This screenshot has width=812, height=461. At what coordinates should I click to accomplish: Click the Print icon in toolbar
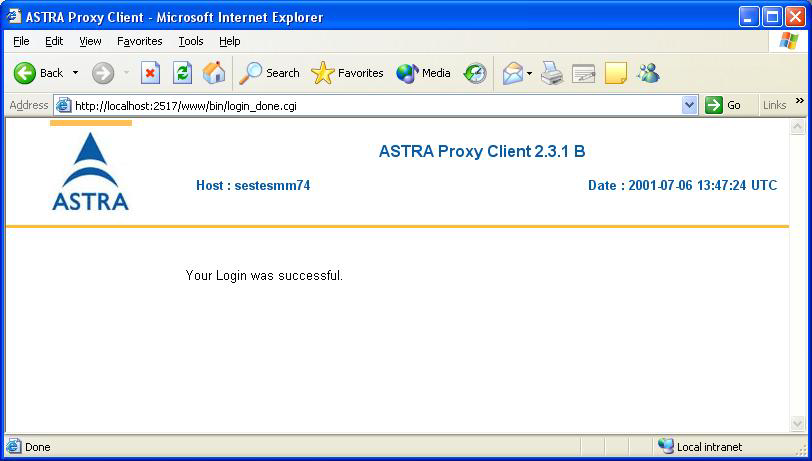point(552,73)
